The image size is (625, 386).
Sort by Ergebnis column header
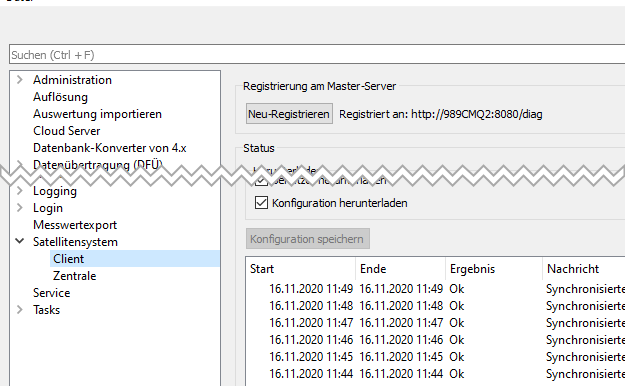point(494,269)
